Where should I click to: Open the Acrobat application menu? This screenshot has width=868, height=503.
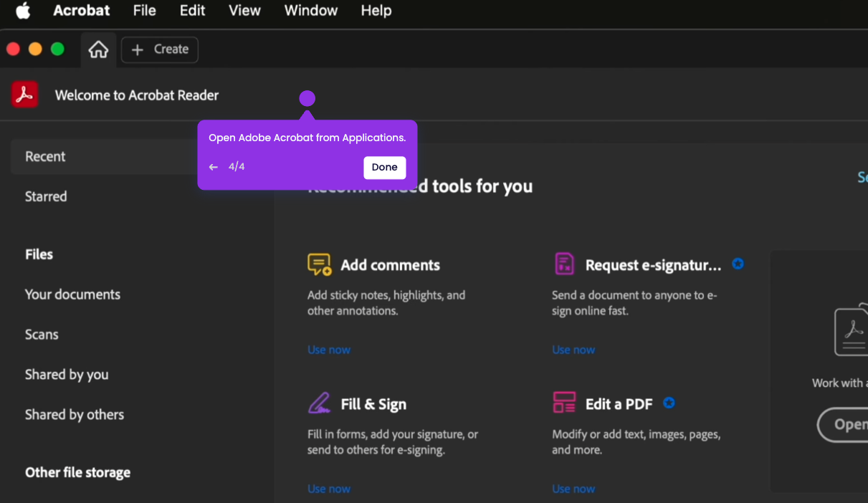(82, 11)
